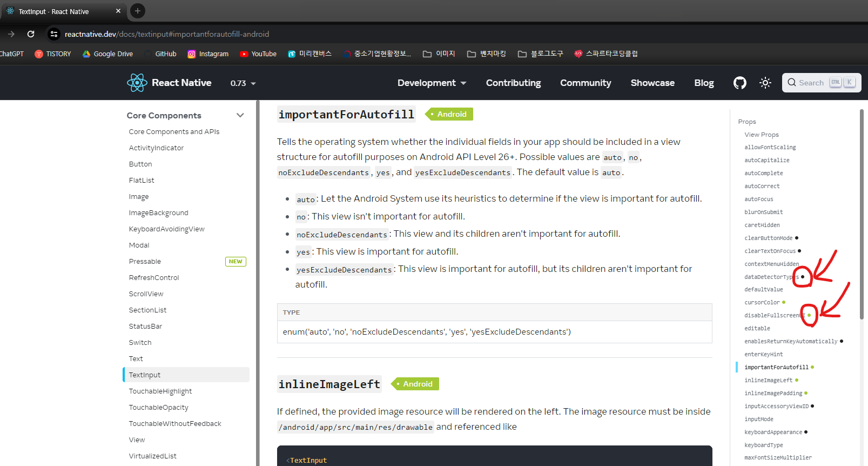
Task: Open the Blog nav item
Action: pyautogui.click(x=704, y=83)
